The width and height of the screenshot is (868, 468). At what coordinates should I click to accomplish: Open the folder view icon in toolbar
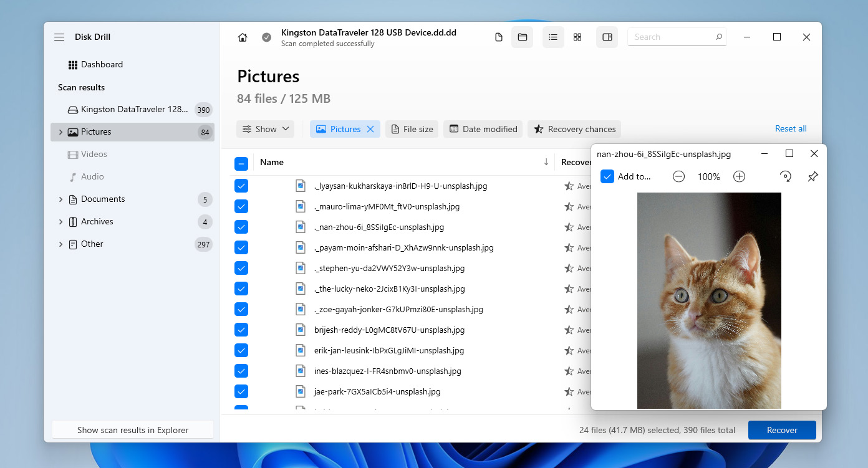(522, 37)
